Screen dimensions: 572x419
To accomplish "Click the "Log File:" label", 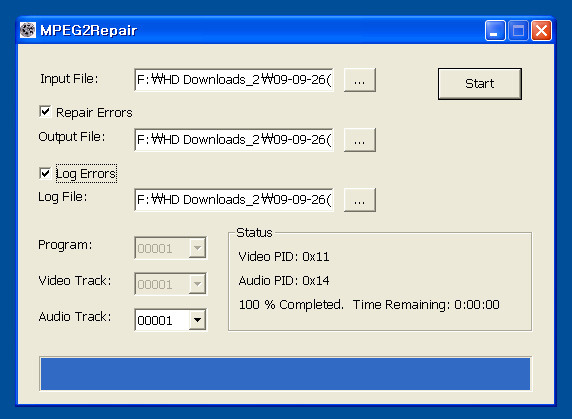I will pyautogui.click(x=63, y=197).
